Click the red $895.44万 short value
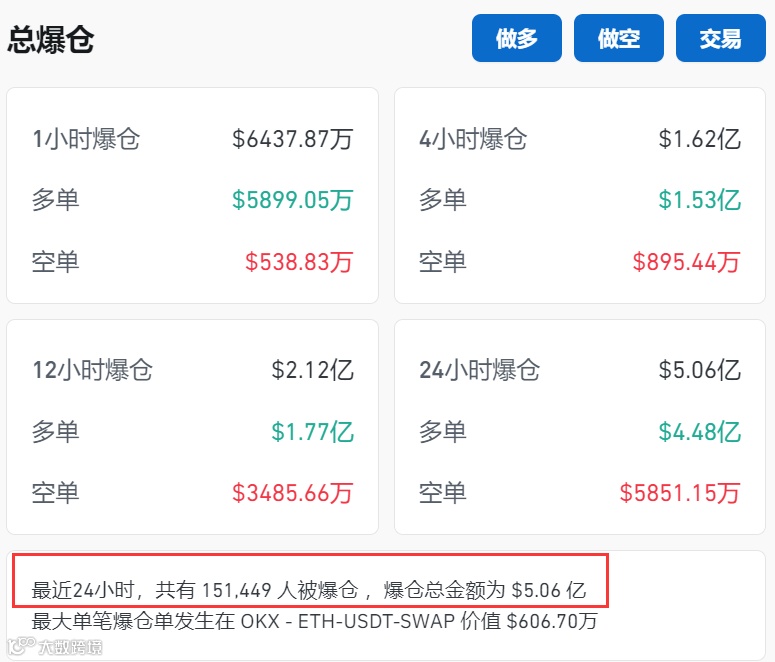This screenshot has width=775, height=662. pos(687,262)
